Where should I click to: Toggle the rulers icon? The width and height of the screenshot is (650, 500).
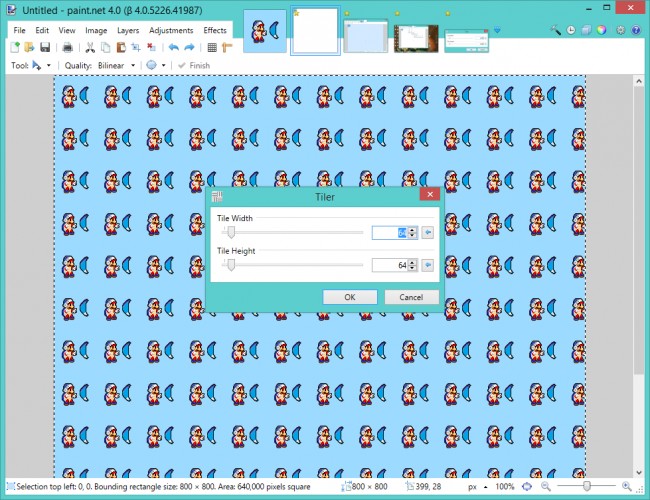point(227,48)
